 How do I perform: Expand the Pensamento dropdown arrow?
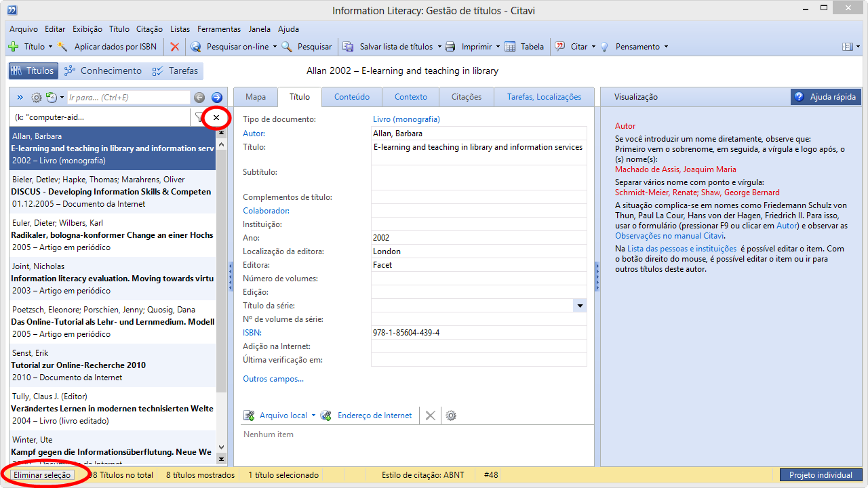coord(666,47)
